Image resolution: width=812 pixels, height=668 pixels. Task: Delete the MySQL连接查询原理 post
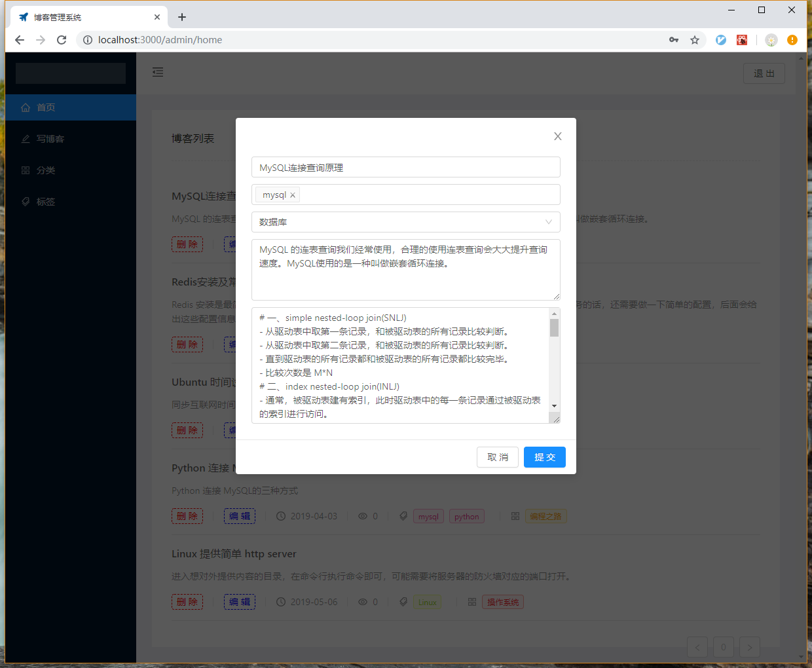click(x=187, y=244)
